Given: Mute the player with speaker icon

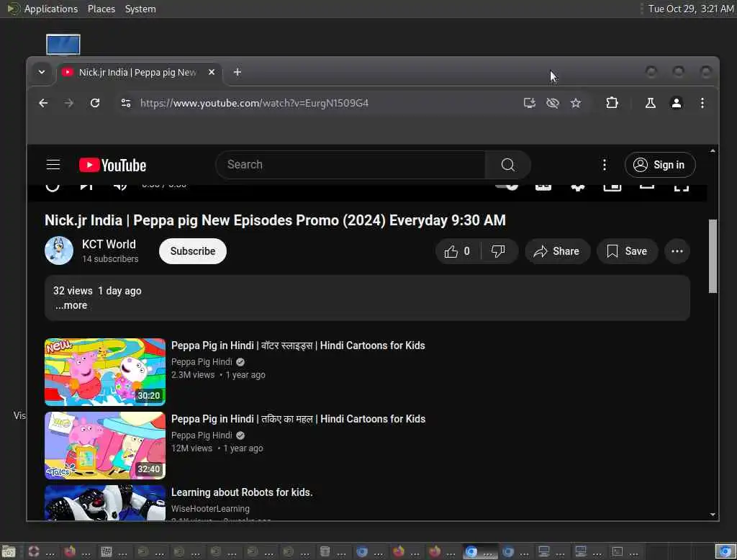Looking at the screenshot, I should (x=120, y=188).
